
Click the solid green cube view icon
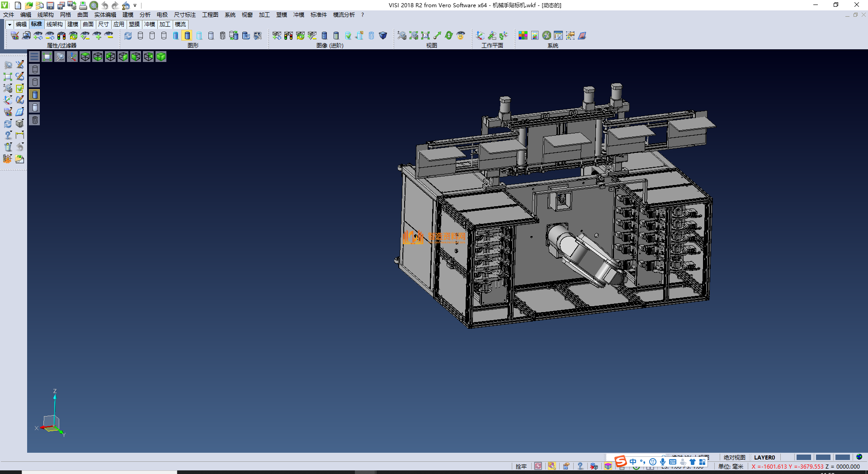[161, 57]
